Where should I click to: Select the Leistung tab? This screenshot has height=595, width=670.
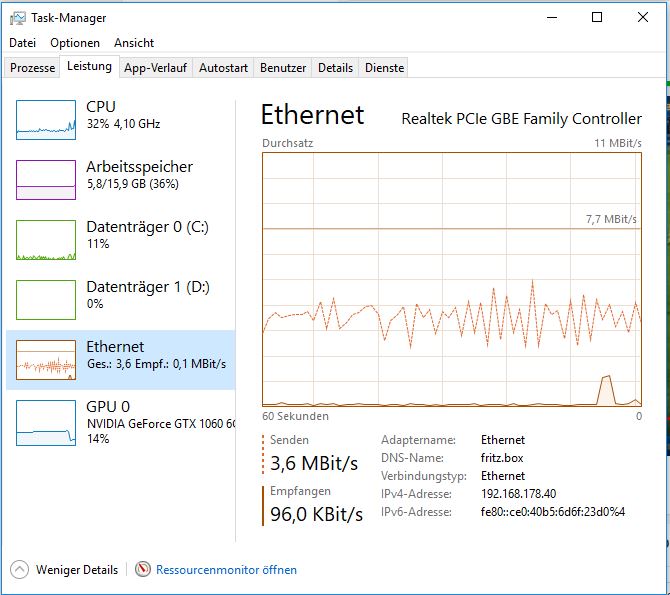pyautogui.click(x=89, y=66)
